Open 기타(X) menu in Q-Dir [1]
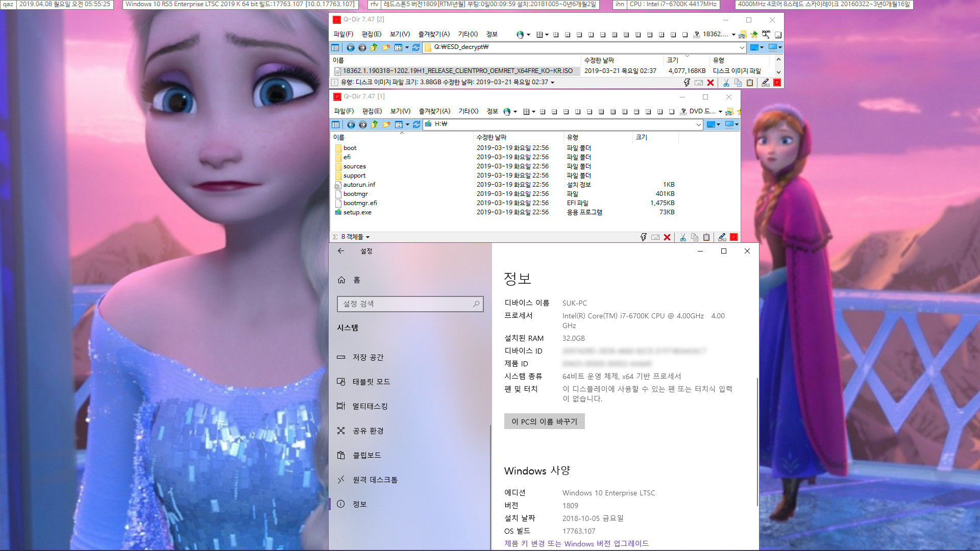 468,111
